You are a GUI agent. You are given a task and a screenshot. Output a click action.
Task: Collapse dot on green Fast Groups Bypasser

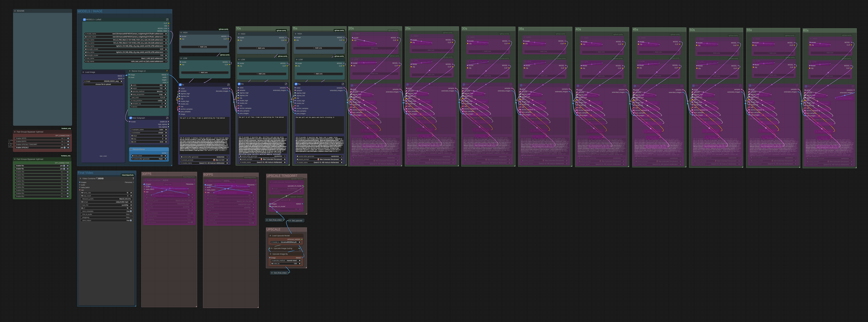tap(15, 159)
